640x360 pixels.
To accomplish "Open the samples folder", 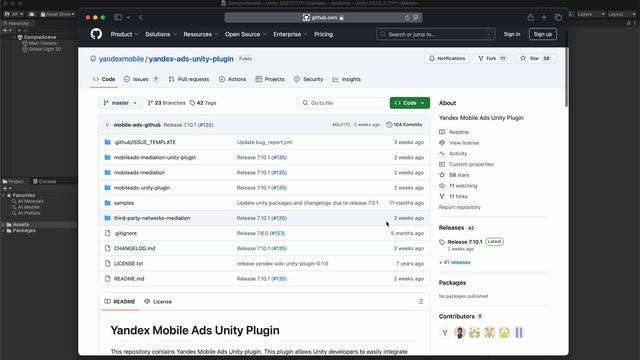I will pyautogui.click(x=124, y=203).
